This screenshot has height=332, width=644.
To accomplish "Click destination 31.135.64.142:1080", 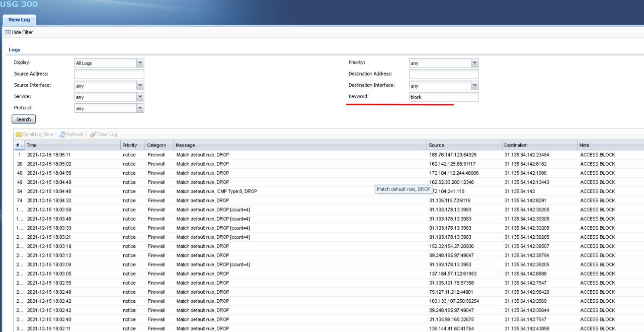I will pos(525,173).
